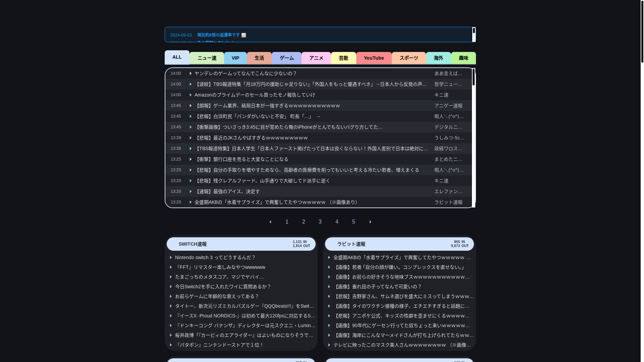
Task: Open お前らゲームに年齢的な衰え link
Action: pyautogui.click(x=217, y=296)
